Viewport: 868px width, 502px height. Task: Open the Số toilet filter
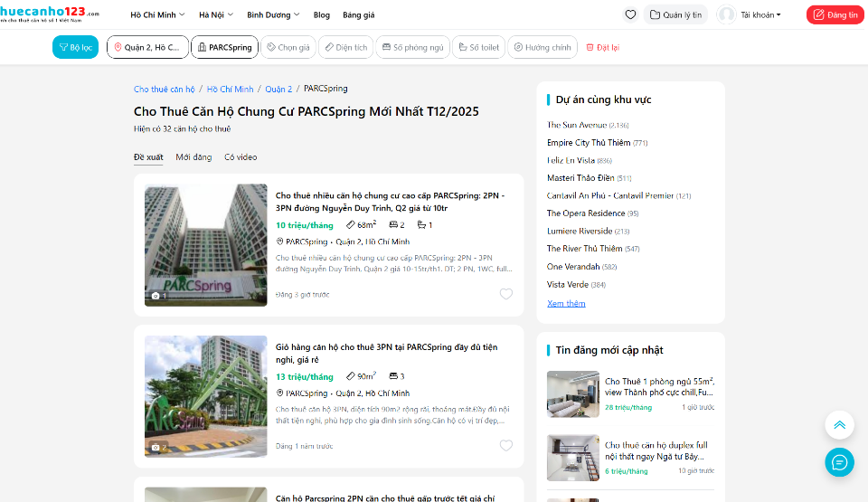coord(479,47)
